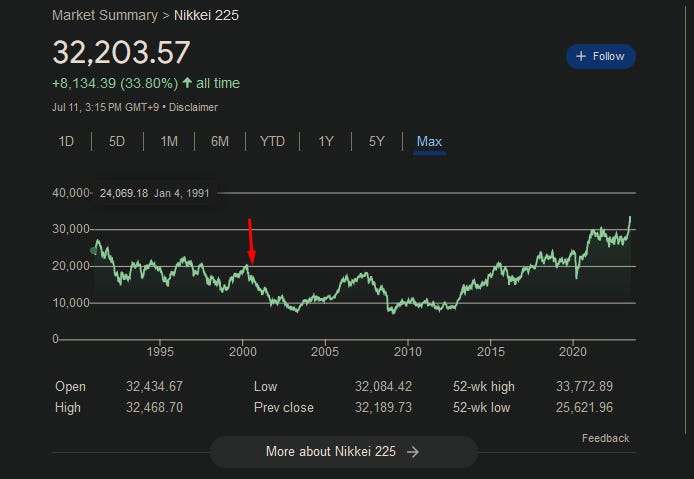Show the 5Y time range chart
The image size is (694, 479).
tap(377, 142)
